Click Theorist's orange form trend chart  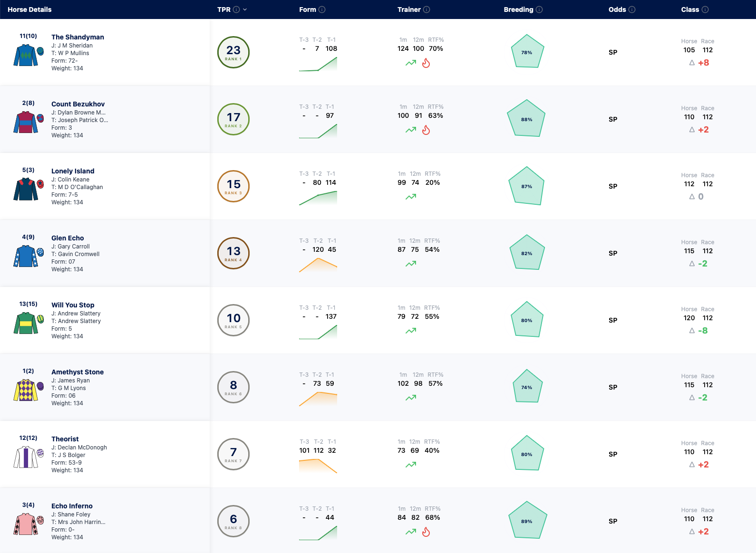tap(318, 466)
